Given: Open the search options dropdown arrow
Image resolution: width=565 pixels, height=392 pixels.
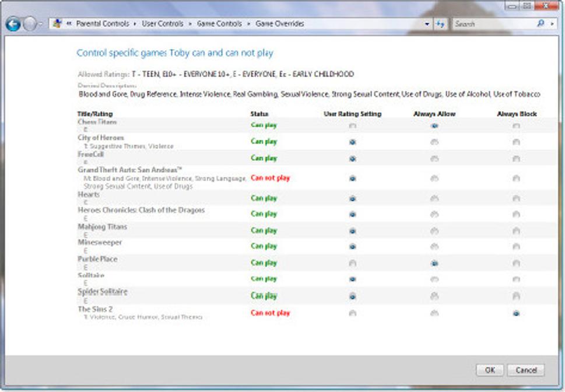Looking at the screenshot, I should pyautogui.click(x=552, y=24).
